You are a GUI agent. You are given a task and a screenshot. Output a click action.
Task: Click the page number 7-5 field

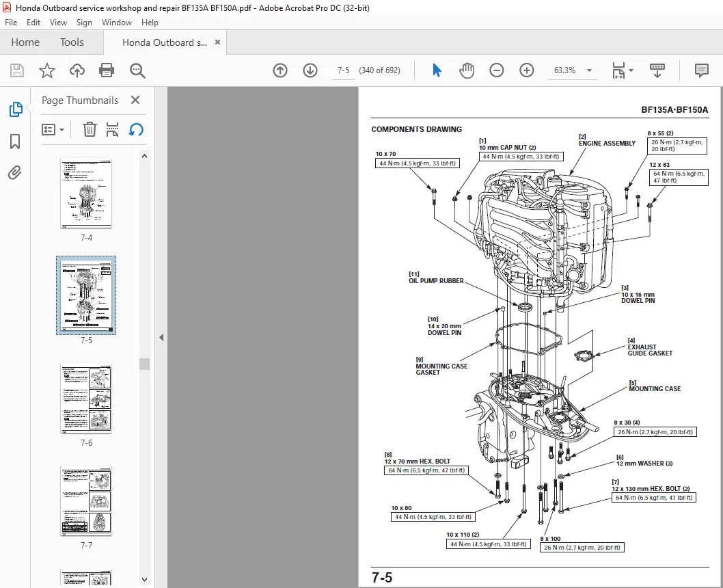[x=343, y=70]
